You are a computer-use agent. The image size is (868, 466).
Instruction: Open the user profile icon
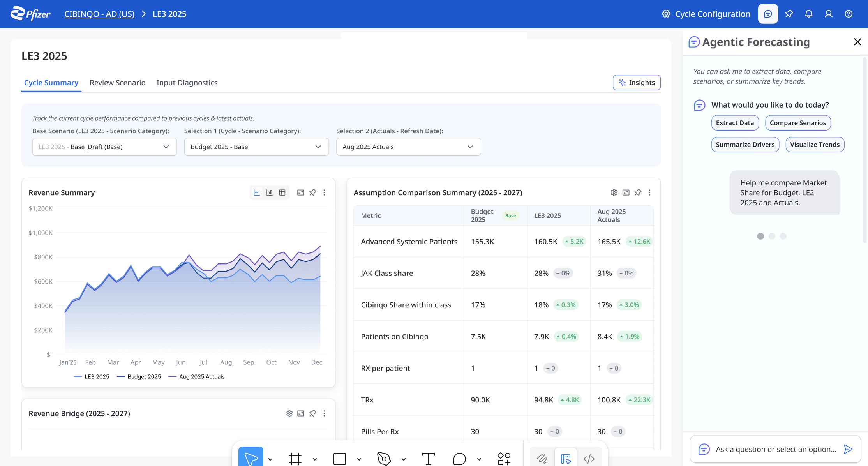[x=829, y=14]
